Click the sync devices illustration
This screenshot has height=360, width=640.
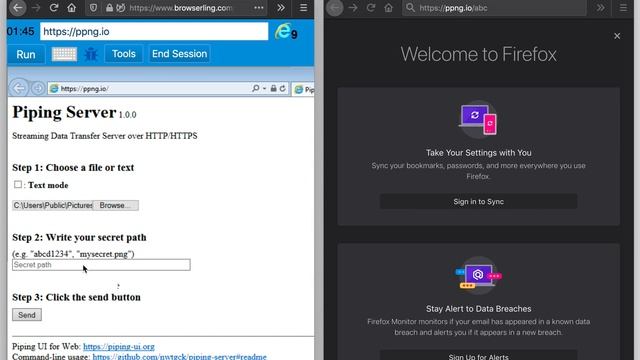(x=478, y=119)
